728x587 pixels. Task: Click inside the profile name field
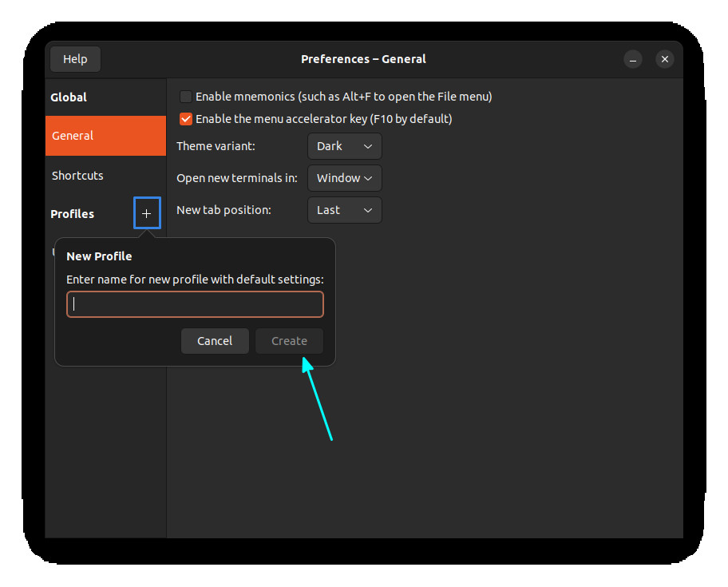[195, 303]
